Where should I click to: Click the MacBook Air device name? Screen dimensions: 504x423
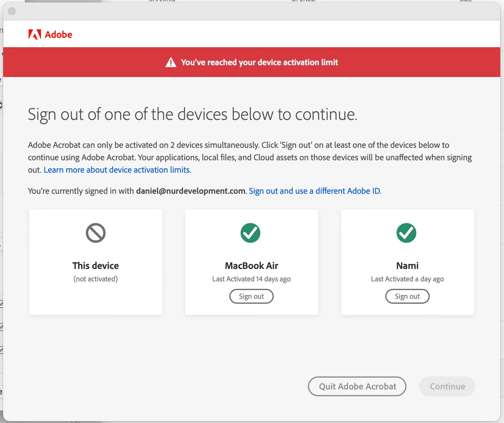tap(252, 266)
